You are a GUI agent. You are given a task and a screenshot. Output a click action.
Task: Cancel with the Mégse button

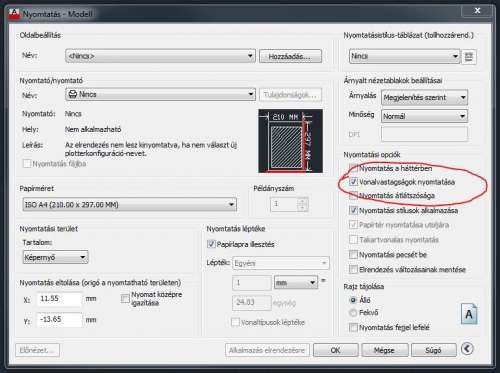384,350
